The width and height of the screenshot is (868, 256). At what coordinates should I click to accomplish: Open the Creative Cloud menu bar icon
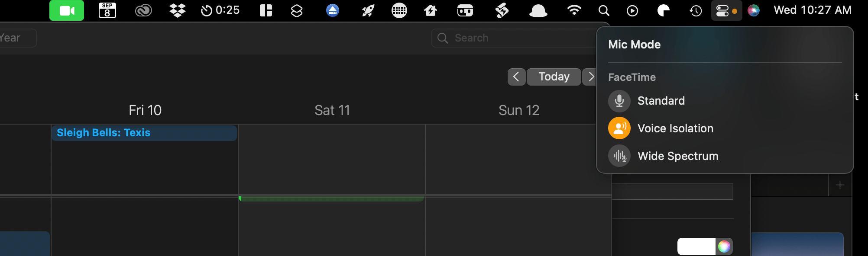143,10
